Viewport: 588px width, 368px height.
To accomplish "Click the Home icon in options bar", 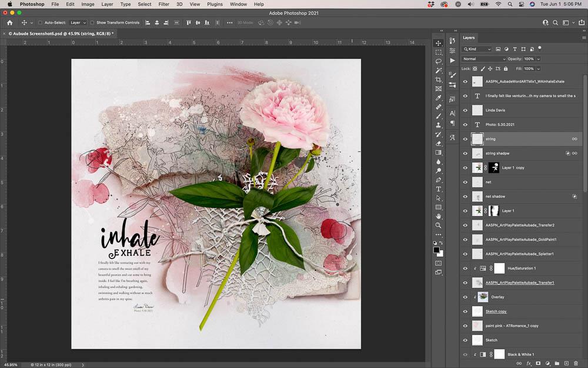I will [x=10, y=22].
